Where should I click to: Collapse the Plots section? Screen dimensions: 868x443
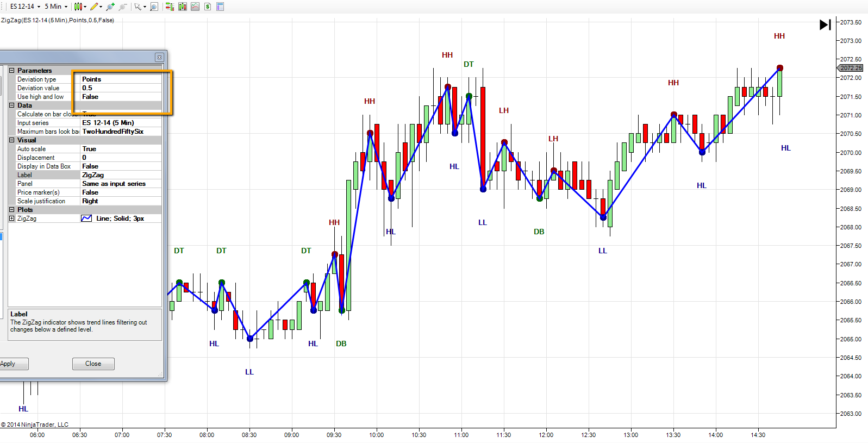click(12, 210)
